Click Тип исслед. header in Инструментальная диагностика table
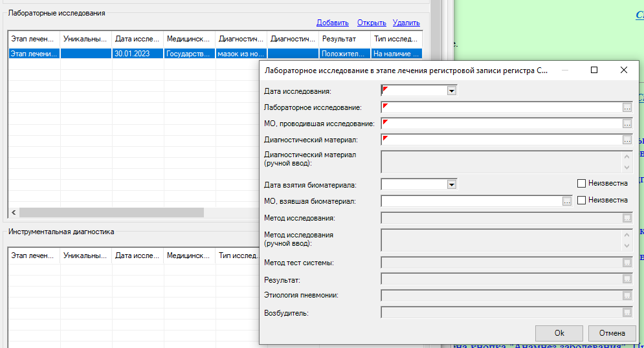Screen dimensions: 644x348 click(238, 256)
